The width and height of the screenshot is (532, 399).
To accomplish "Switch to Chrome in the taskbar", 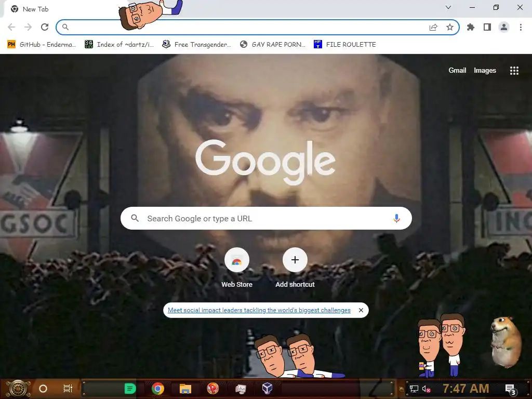I will (x=158, y=389).
